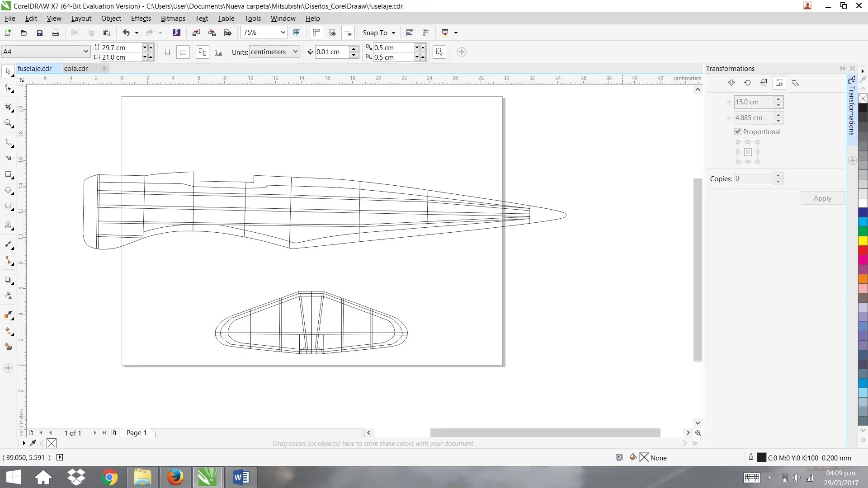The height and width of the screenshot is (488, 868).
Task: Open the File menu
Action: coord(10,19)
